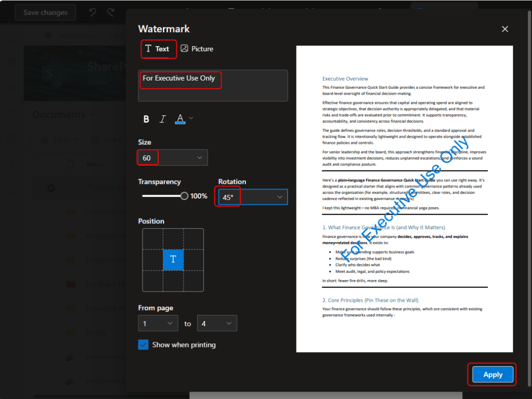Apply bold to the watermark text

[x=146, y=119]
